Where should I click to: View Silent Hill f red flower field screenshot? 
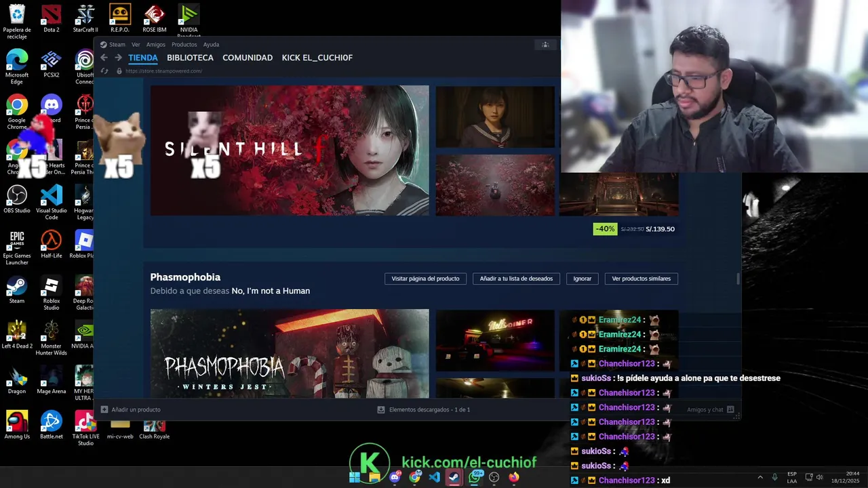[x=495, y=185]
